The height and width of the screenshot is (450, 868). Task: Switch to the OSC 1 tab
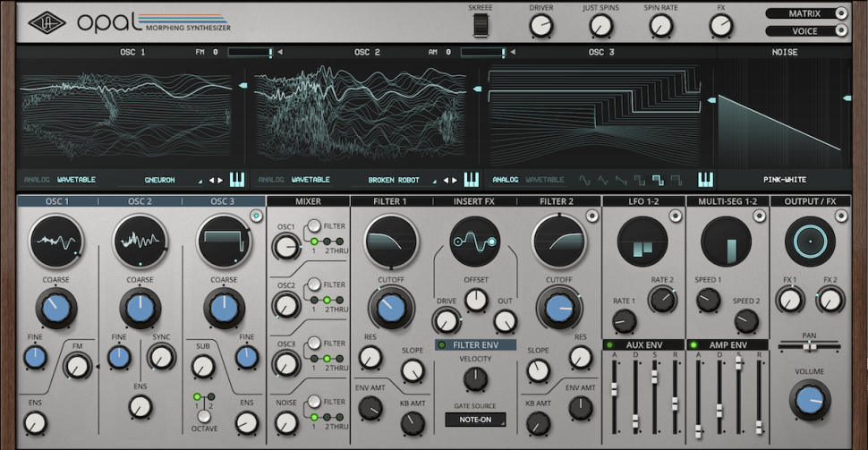click(57, 201)
